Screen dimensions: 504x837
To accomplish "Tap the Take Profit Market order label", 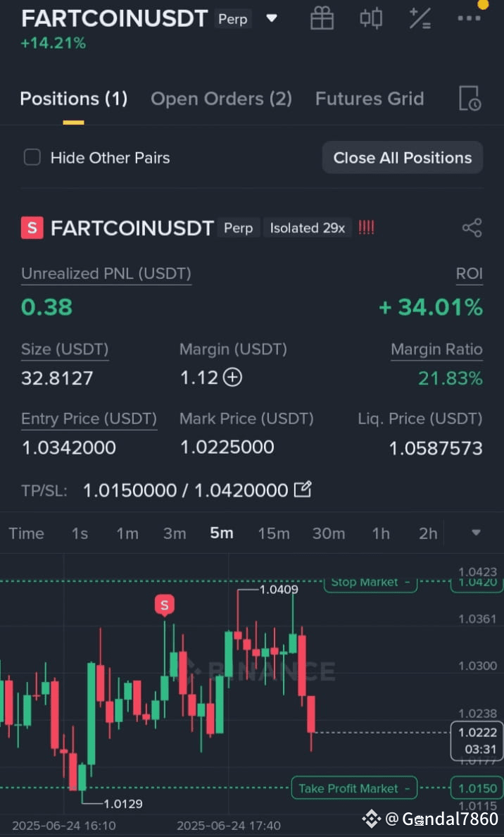I will (x=354, y=788).
